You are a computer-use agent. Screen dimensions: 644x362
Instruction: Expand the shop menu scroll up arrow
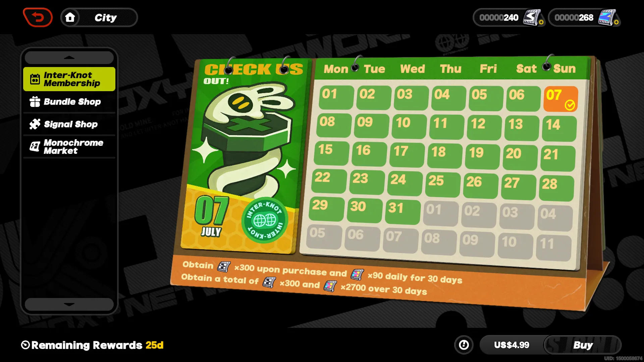(69, 57)
